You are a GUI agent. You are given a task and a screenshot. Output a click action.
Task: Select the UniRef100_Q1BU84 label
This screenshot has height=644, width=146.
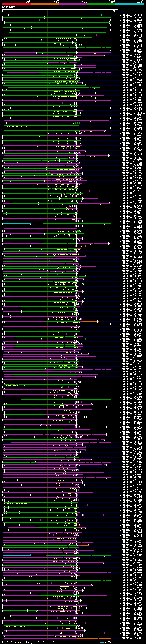pyautogui.click(x=131, y=65)
